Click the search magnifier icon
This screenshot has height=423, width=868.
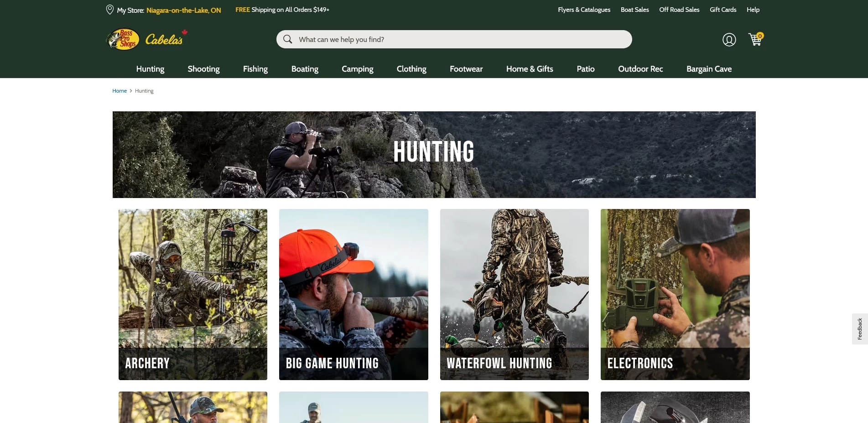coord(287,39)
